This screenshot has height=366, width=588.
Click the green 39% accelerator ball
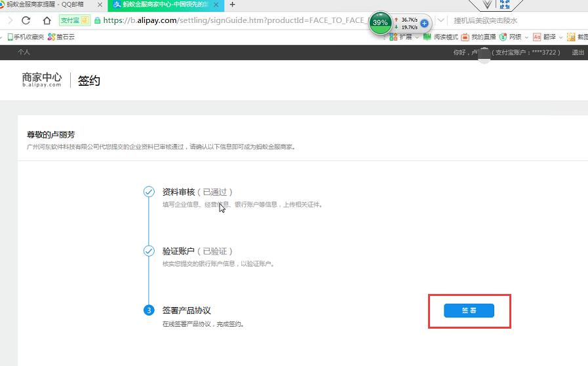pos(380,22)
